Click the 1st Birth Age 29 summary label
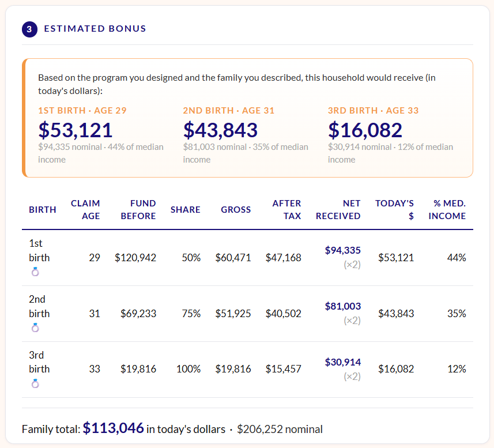Screen dimensions: 494x448 (82, 111)
